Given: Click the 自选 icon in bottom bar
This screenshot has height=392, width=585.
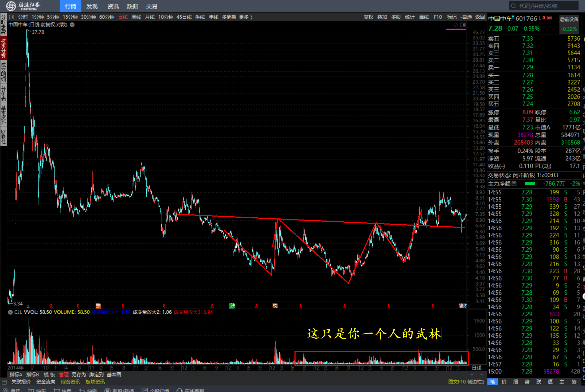Looking at the screenshot, I should [5, 390].
